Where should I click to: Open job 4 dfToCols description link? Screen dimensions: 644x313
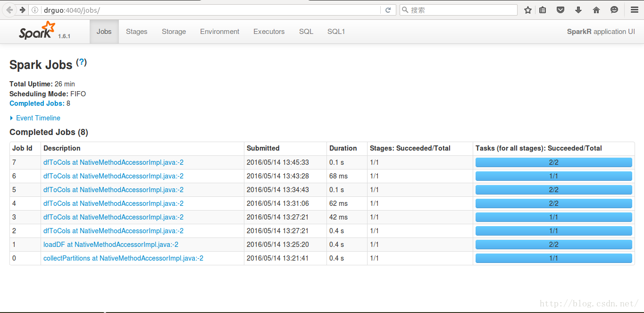coord(113,203)
